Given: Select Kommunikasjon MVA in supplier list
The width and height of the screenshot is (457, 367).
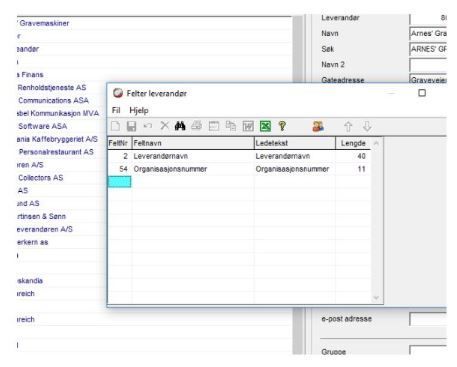Looking at the screenshot, I should [58, 113].
